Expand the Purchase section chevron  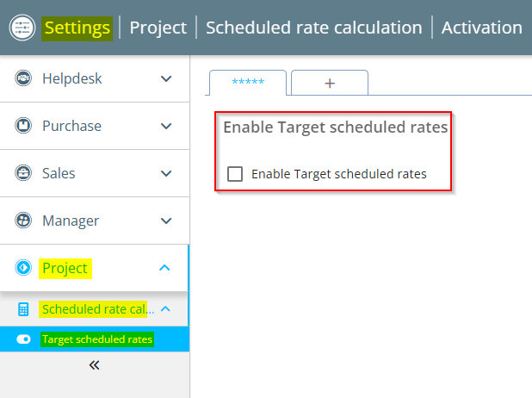pyautogui.click(x=166, y=126)
